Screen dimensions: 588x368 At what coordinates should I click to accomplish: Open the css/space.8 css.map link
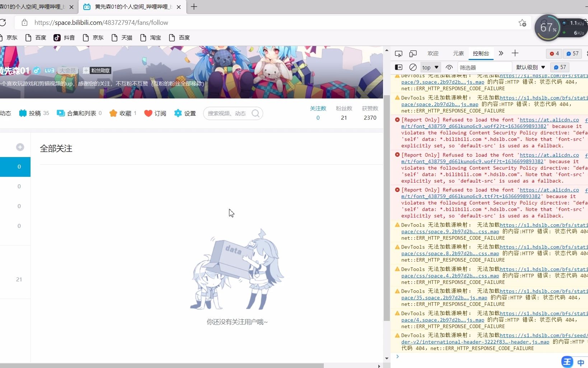click(x=450, y=253)
